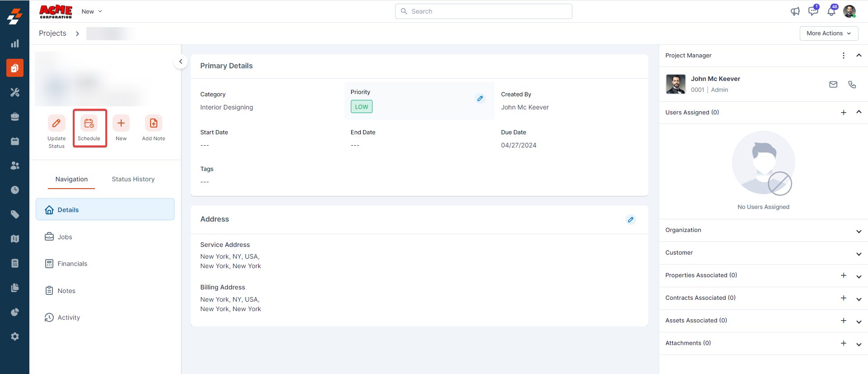Expand the Customer section
868x374 pixels.
coord(859,254)
